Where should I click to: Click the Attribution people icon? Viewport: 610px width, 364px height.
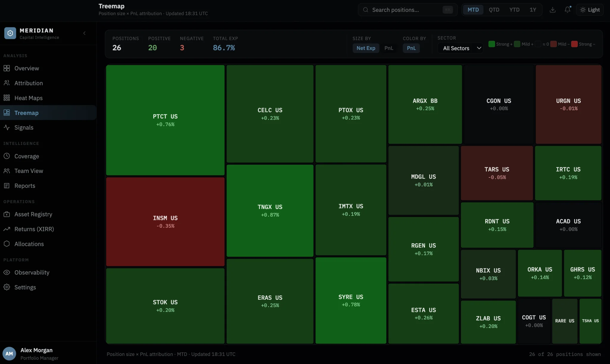(x=7, y=83)
